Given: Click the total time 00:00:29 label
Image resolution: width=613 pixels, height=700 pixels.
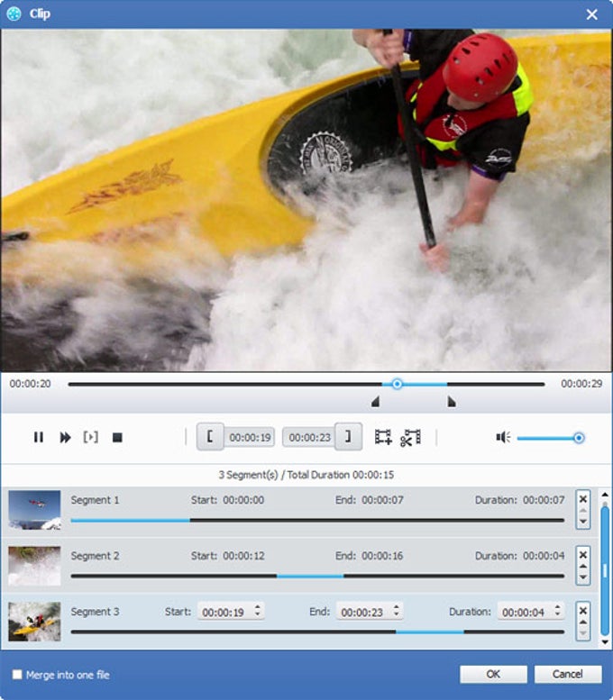Looking at the screenshot, I should (581, 384).
